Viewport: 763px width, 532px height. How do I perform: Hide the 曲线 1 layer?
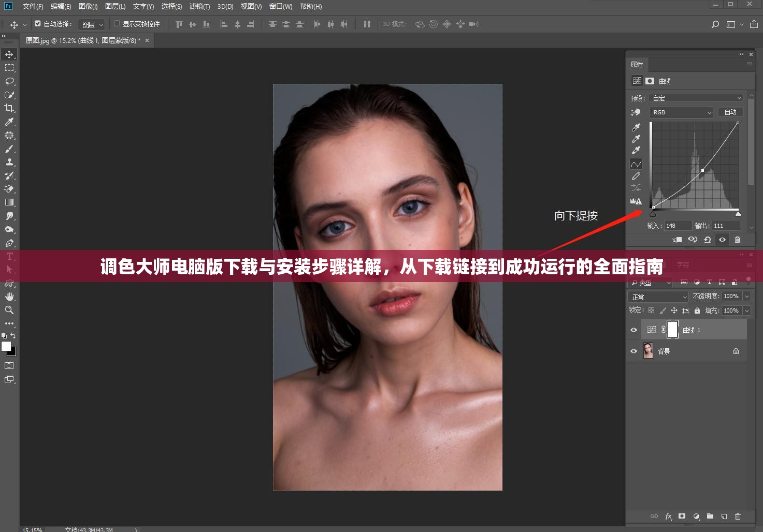[634, 330]
